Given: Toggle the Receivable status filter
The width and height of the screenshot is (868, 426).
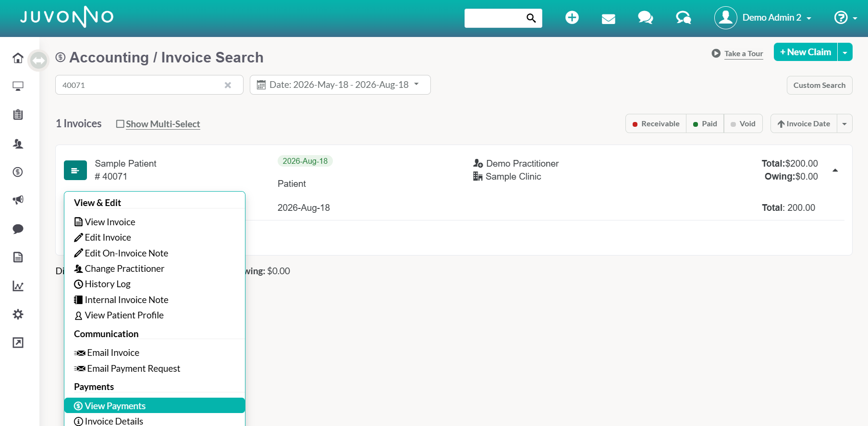Looking at the screenshot, I should click(x=656, y=123).
